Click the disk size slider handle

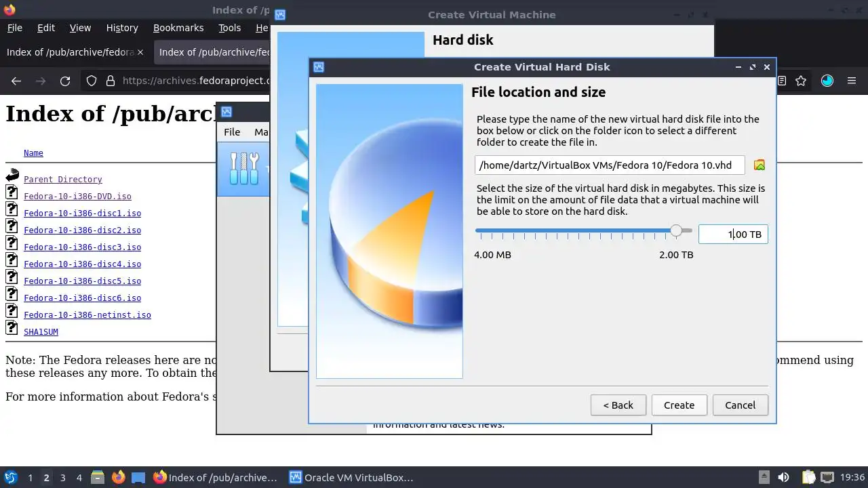676,231
